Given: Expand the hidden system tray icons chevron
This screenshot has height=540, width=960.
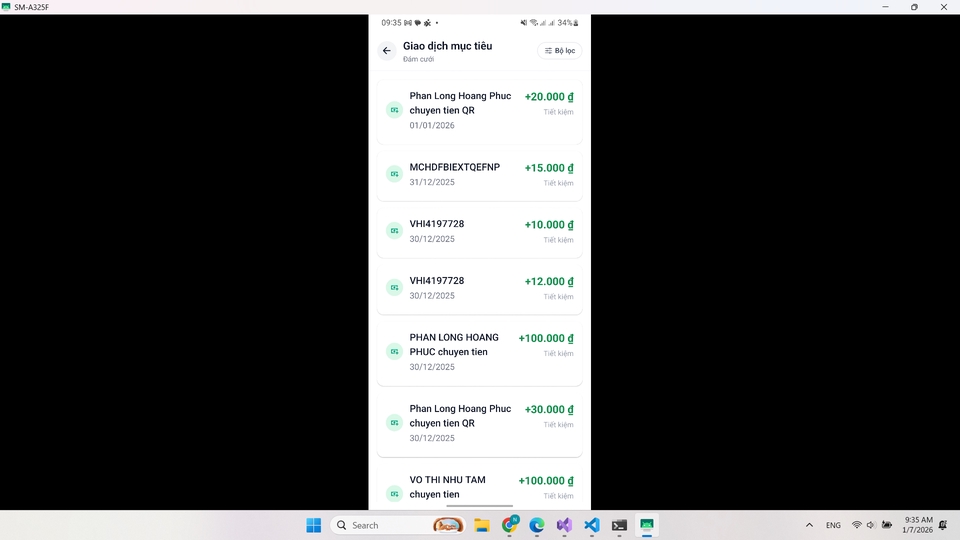Looking at the screenshot, I should (x=809, y=525).
